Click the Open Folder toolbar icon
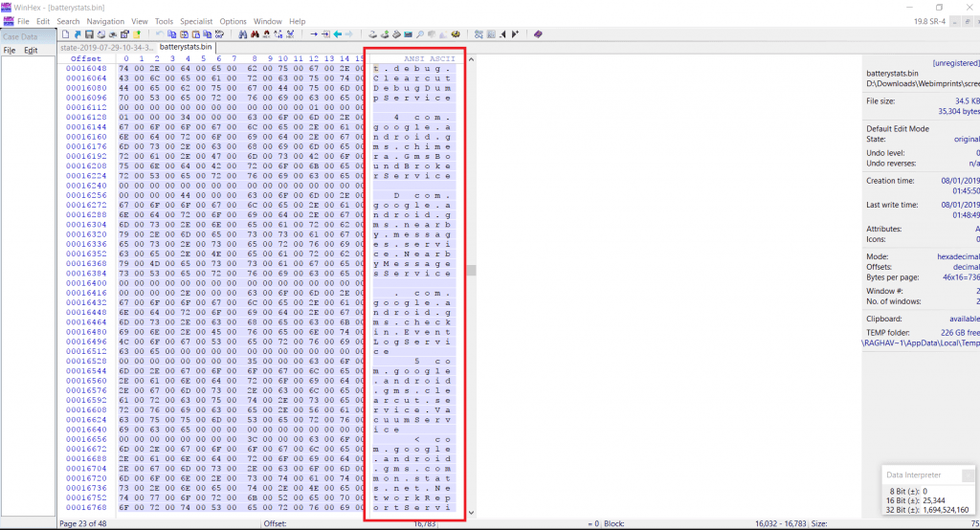980x530 pixels. 136,34
